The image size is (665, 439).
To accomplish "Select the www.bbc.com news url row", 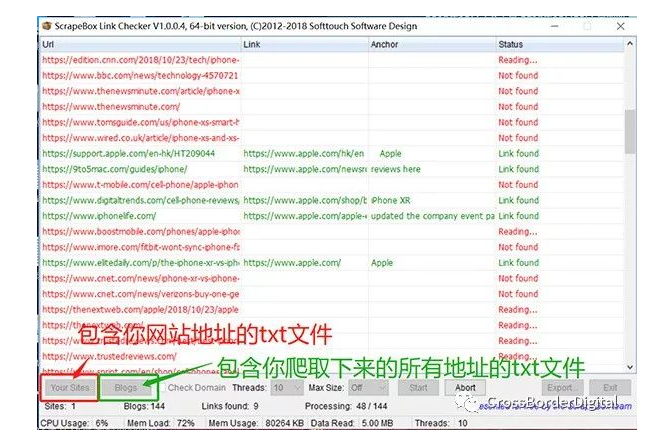I will coord(140,75).
